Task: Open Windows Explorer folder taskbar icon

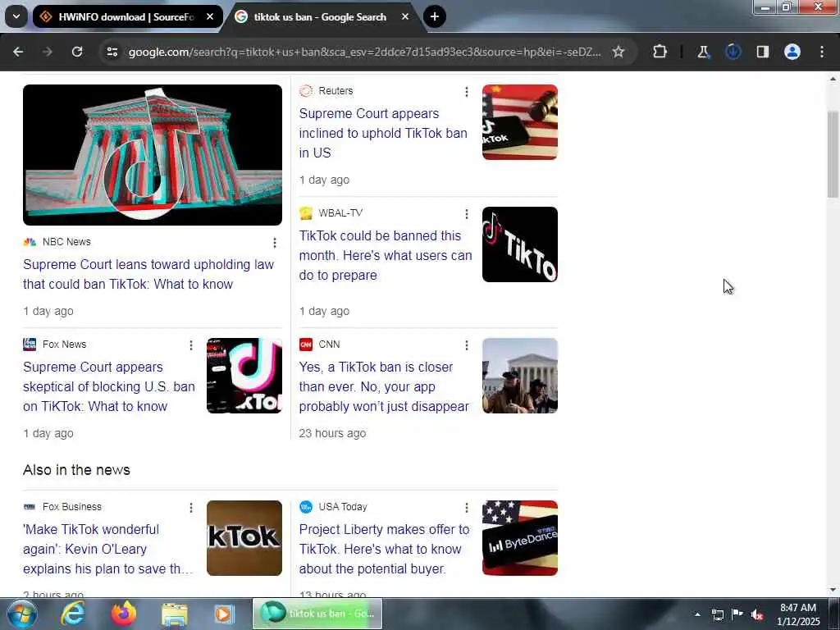Action: (174, 614)
